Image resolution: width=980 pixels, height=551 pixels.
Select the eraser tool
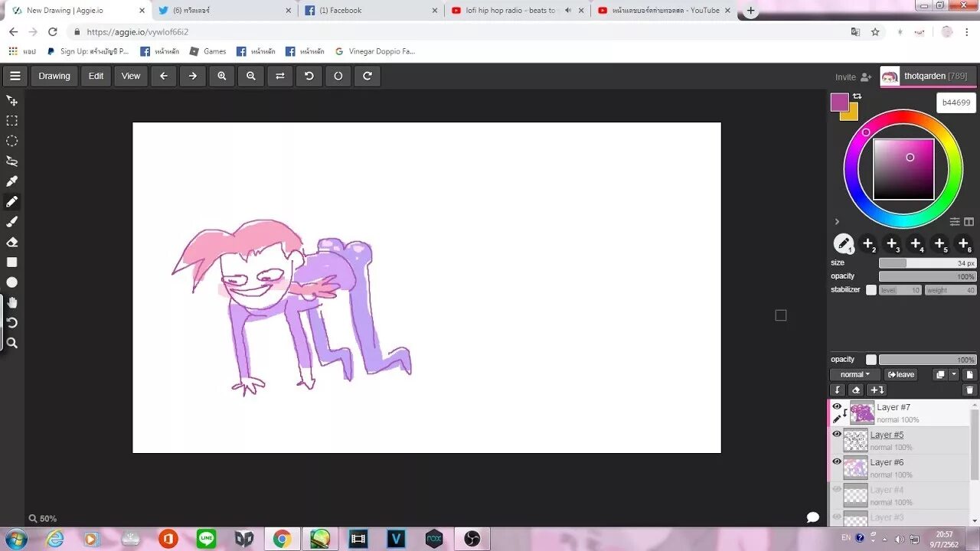tap(12, 242)
